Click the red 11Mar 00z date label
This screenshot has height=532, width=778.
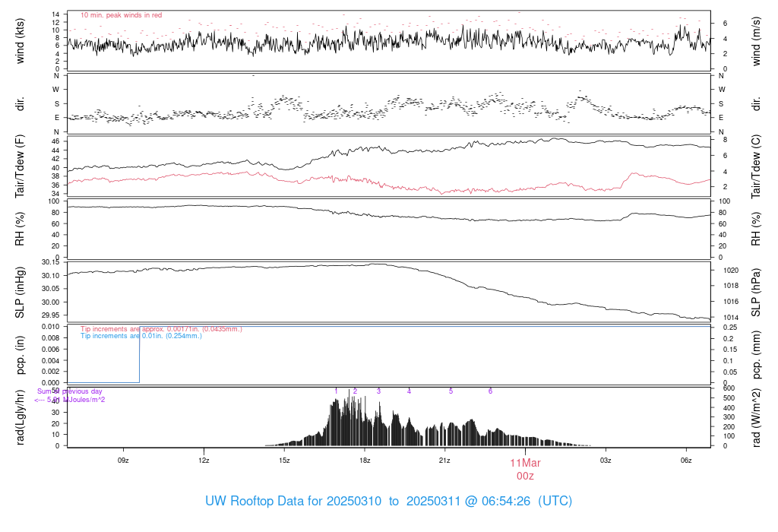[525, 470]
